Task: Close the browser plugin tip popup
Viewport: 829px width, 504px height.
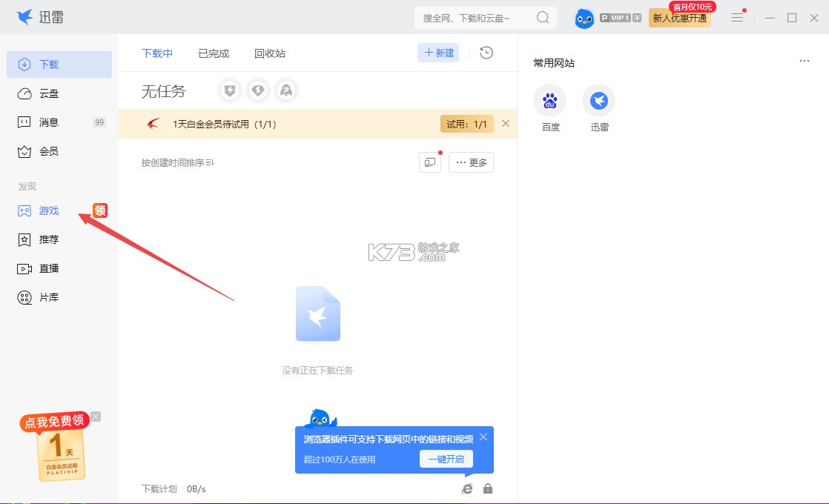Action: tap(483, 437)
